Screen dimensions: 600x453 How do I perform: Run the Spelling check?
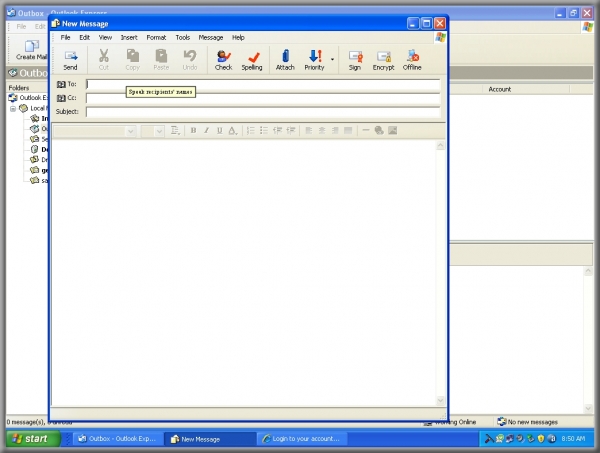tap(252, 60)
